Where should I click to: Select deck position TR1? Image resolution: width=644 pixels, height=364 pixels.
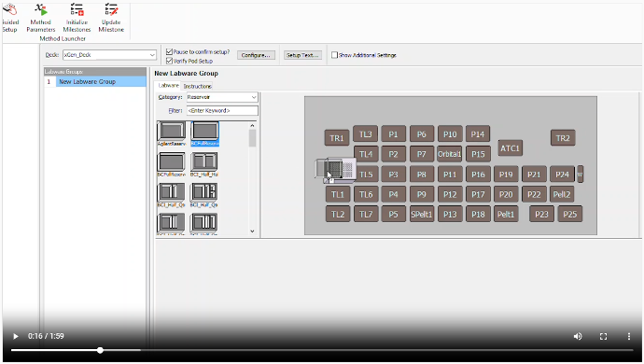(337, 138)
